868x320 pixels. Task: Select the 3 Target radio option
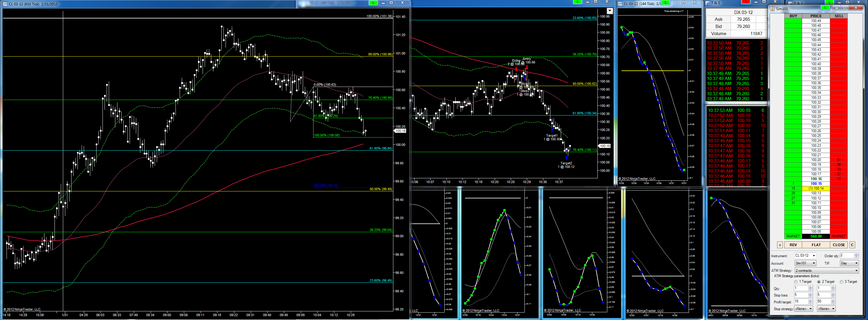[848, 282]
